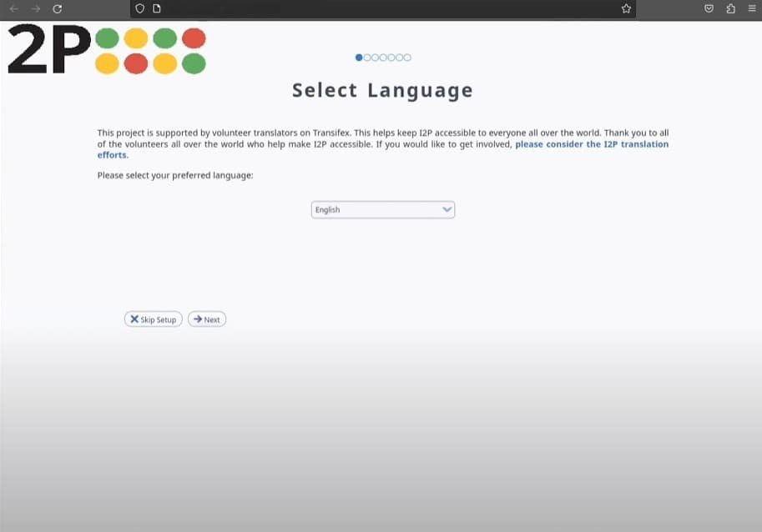
Task: Click the browser forward arrow
Action: (35, 8)
